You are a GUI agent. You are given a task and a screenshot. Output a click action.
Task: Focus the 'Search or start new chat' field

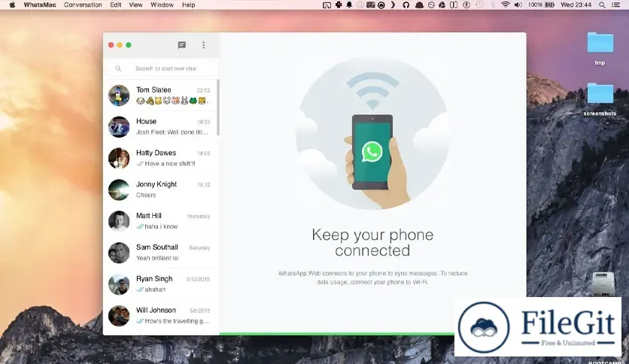tap(166, 68)
